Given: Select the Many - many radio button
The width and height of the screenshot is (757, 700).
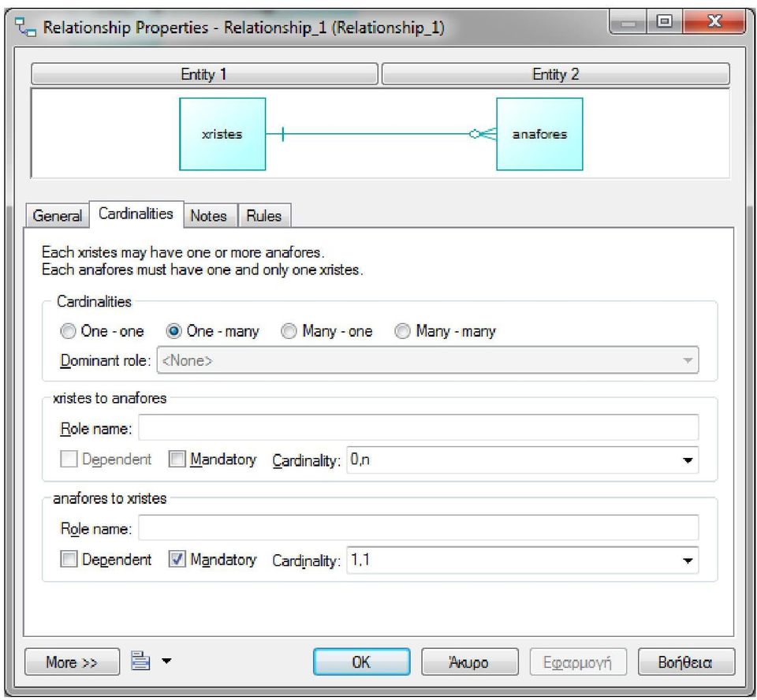Looking at the screenshot, I should pyautogui.click(x=403, y=331).
